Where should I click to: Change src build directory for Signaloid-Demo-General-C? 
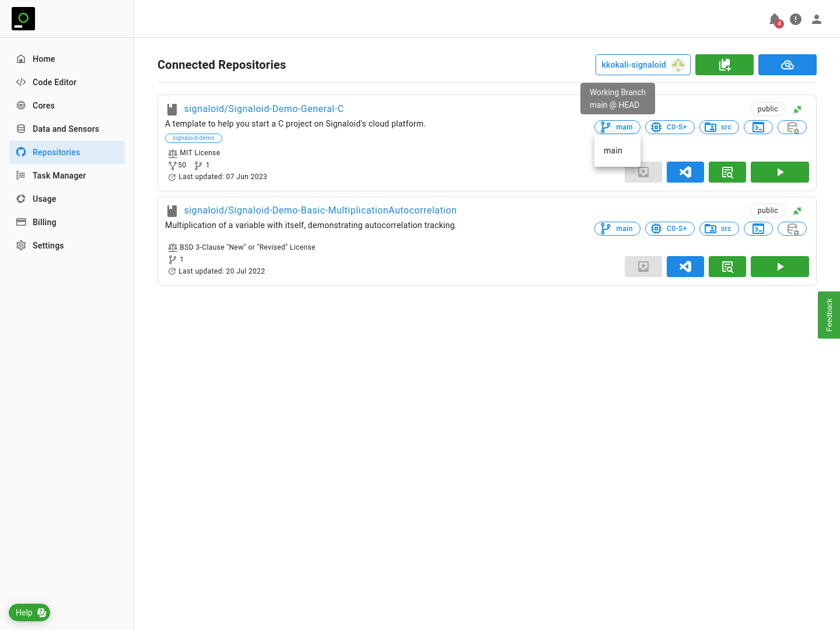(719, 127)
